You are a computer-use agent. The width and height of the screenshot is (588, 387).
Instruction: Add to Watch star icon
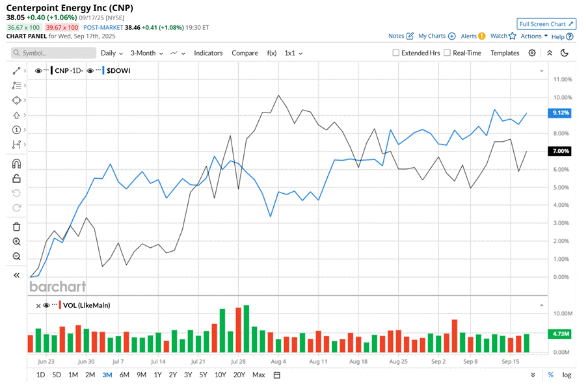tap(513, 36)
